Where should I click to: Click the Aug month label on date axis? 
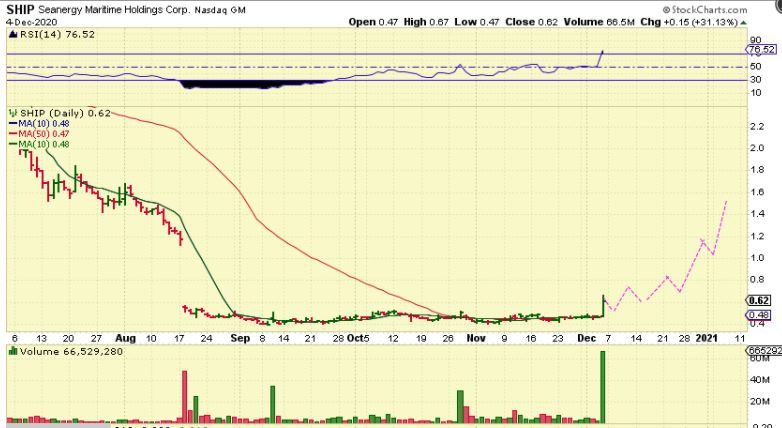pyautogui.click(x=125, y=338)
